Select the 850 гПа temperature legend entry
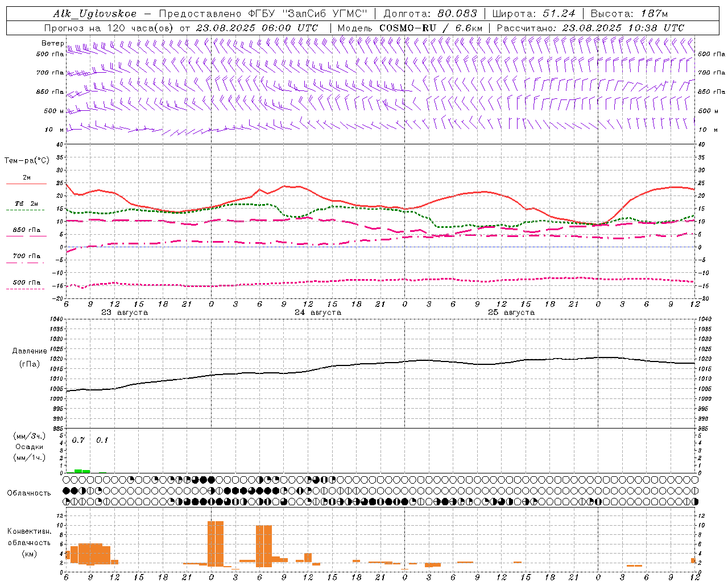728x582 pixels. click(x=26, y=230)
